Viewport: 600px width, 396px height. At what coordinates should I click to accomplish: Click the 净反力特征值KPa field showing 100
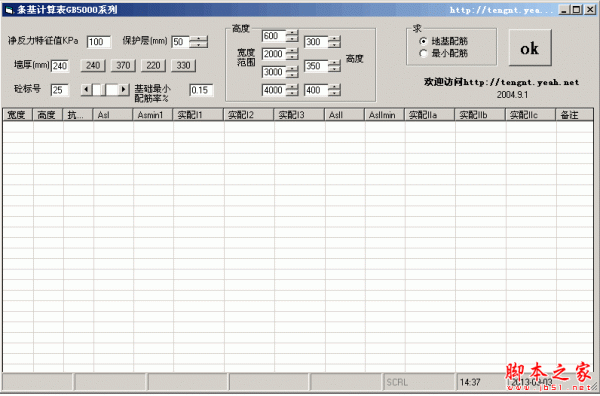coord(99,42)
